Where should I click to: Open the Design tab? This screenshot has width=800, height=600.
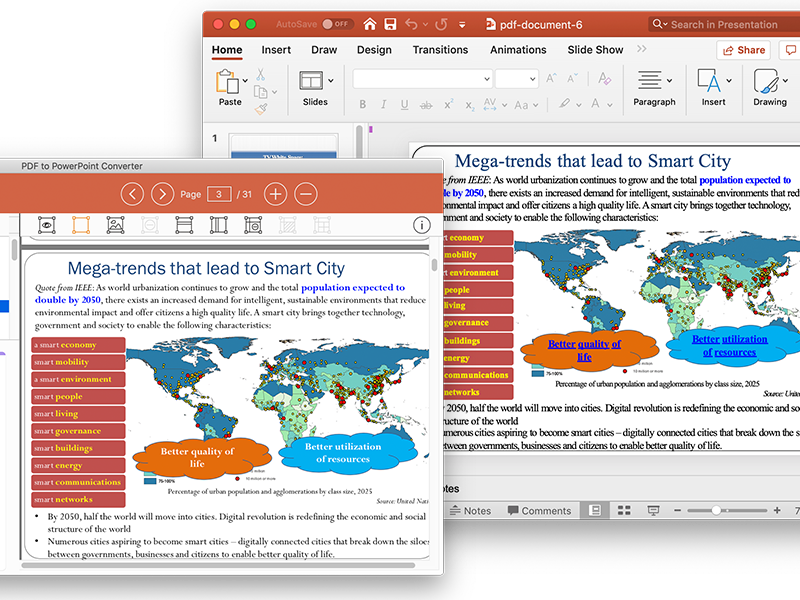(374, 50)
